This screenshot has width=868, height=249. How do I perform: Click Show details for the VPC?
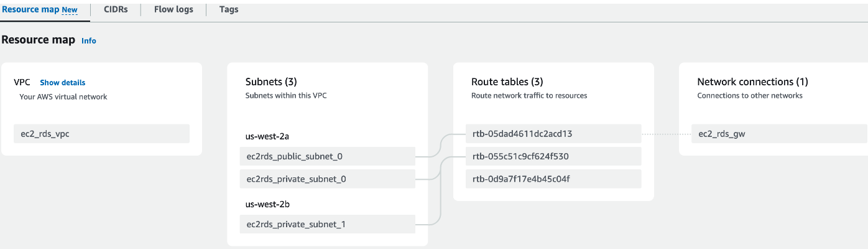click(63, 82)
